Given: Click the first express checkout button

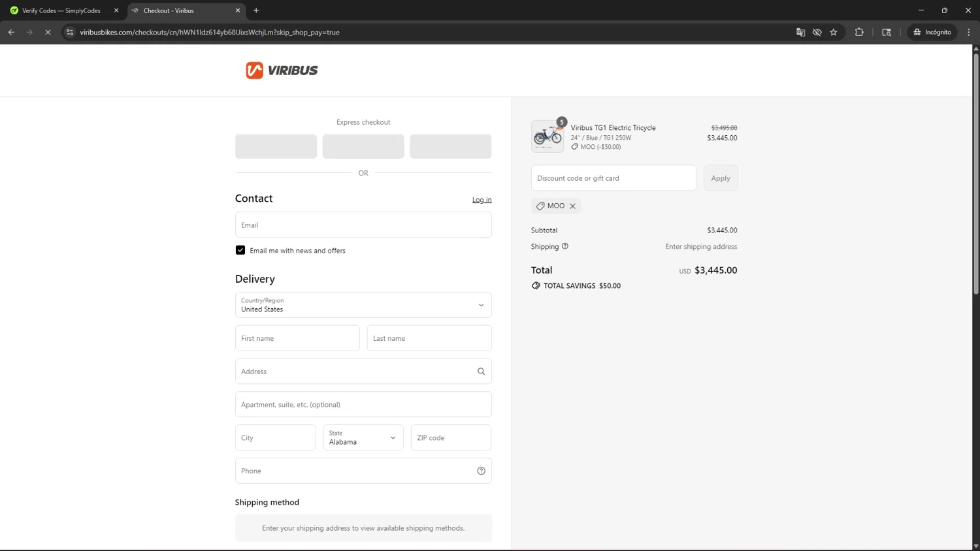Looking at the screenshot, I should (x=276, y=146).
